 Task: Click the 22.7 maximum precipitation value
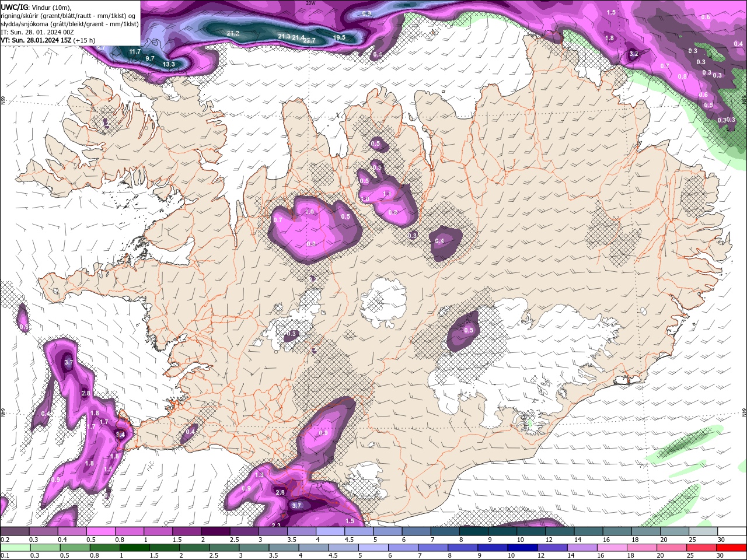(x=309, y=41)
